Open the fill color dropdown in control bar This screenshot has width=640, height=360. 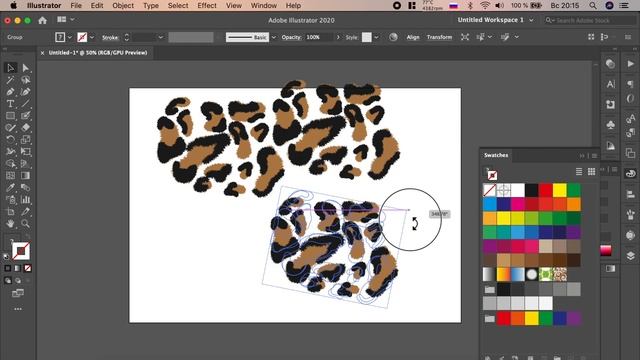point(69,37)
